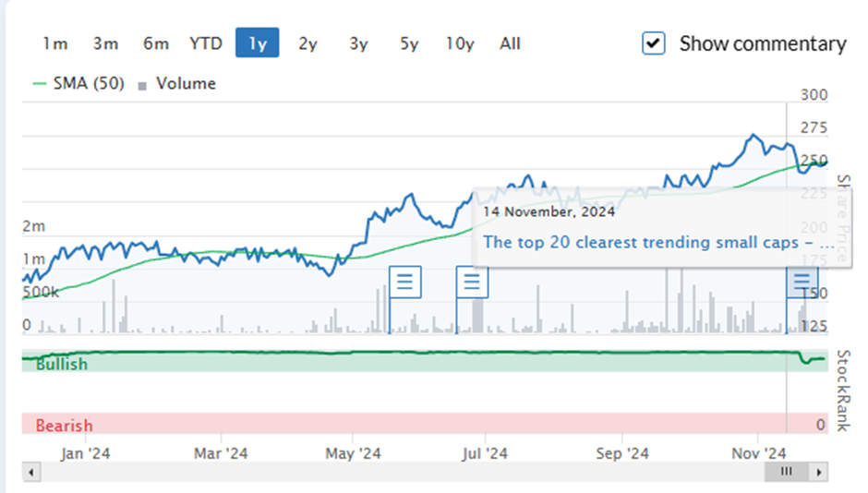Click the 300 price axis label
Viewport: 868px width, 493px height.
point(814,94)
